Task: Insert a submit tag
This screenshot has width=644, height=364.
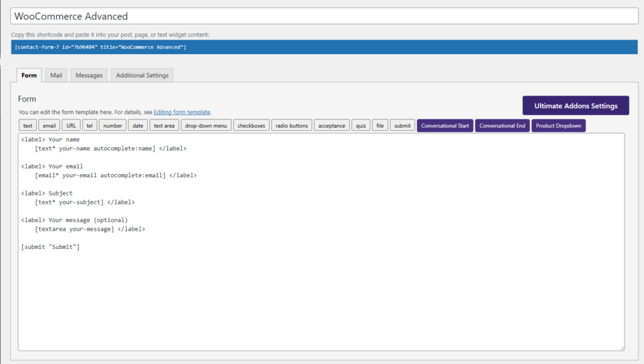Action: [402, 126]
